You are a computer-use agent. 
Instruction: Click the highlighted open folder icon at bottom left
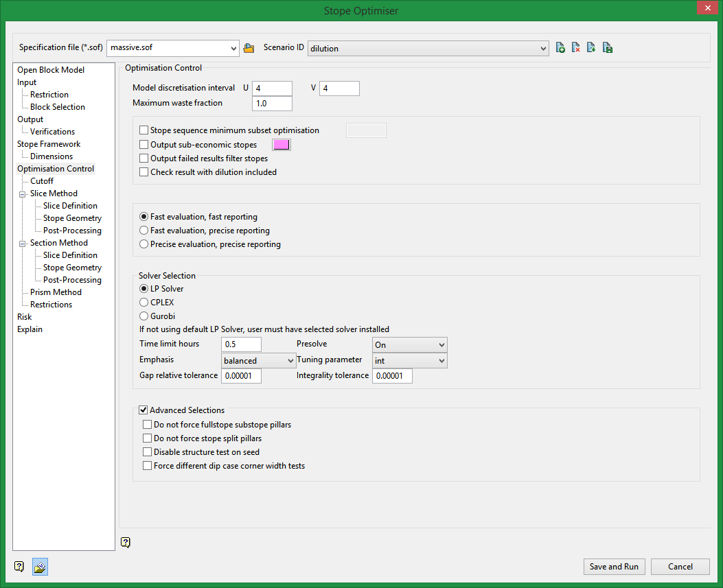40,567
